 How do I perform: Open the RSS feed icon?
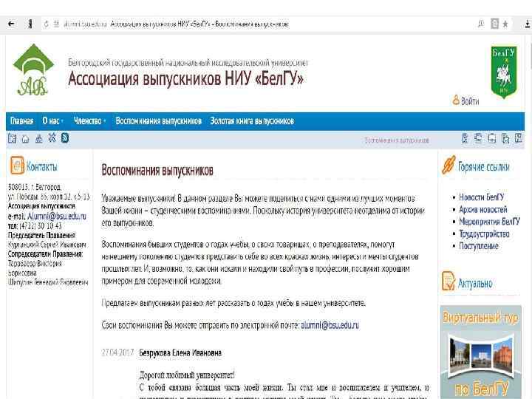[65, 138]
